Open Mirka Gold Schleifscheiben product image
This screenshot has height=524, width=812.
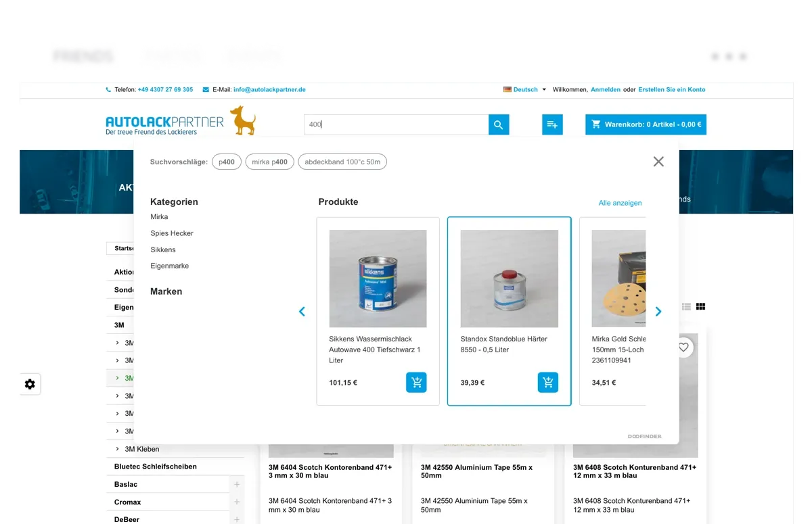point(618,279)
